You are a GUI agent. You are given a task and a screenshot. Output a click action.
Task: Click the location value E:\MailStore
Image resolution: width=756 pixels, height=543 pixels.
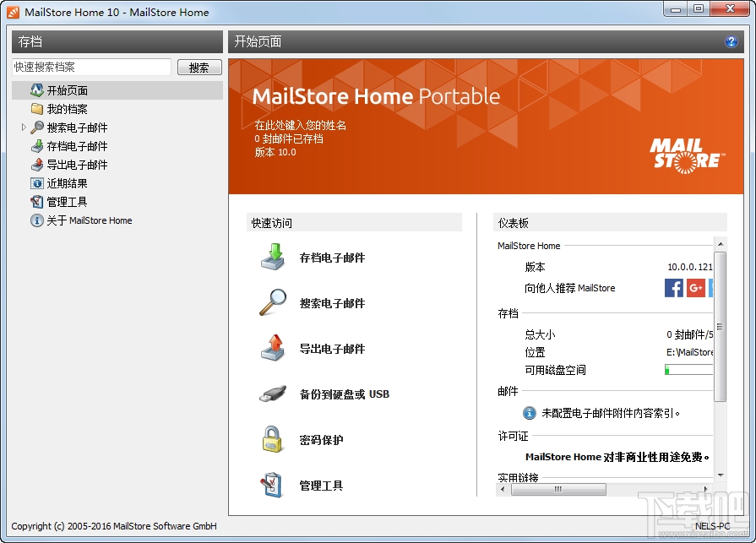point(689,352)
